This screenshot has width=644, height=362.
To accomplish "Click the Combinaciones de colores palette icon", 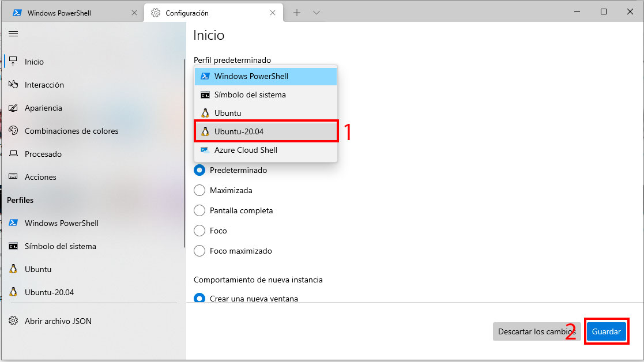I will [13, 130].
